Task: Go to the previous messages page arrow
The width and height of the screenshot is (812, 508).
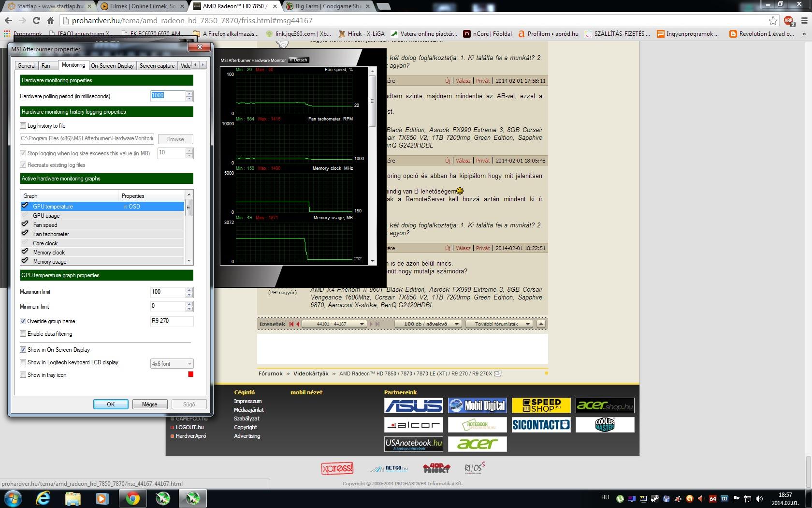Action: [x=298, y=324]
